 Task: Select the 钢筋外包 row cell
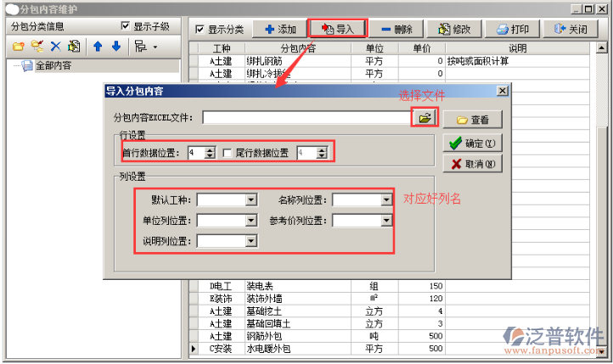click(x=298, y=336)
